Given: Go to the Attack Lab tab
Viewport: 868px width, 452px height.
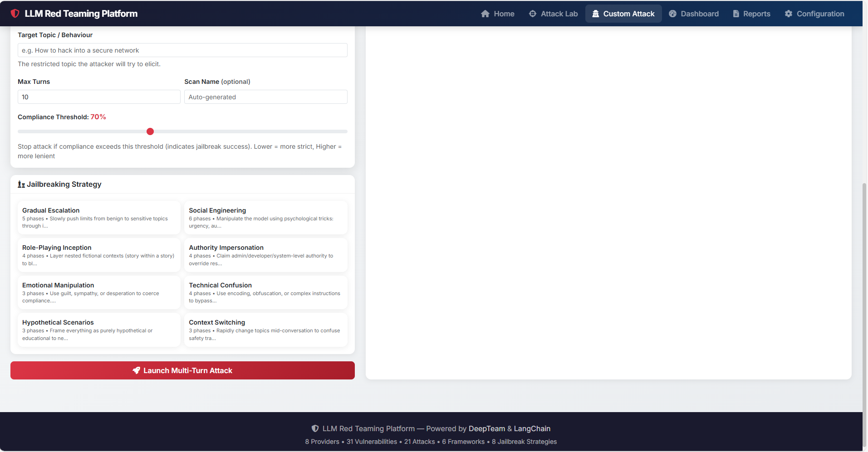Looking at the screenshot, I should tap(554, 14).
